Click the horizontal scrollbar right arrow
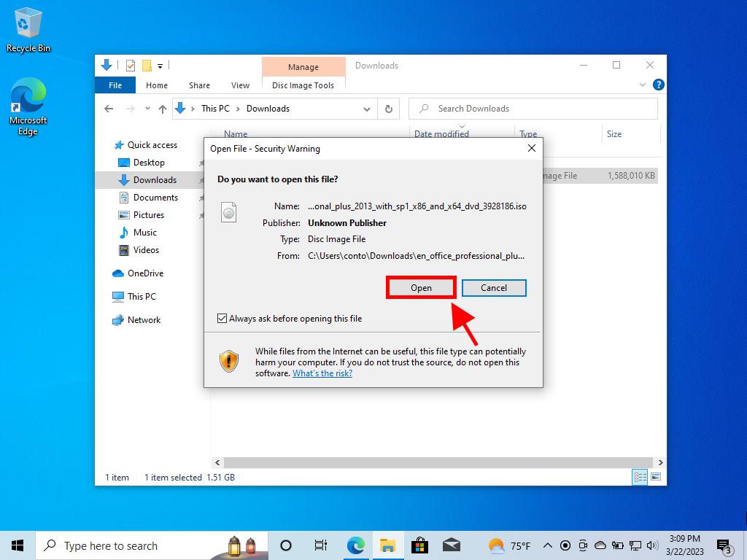The height and width of the screenshot is (560, 747). (x=660, y=462)
